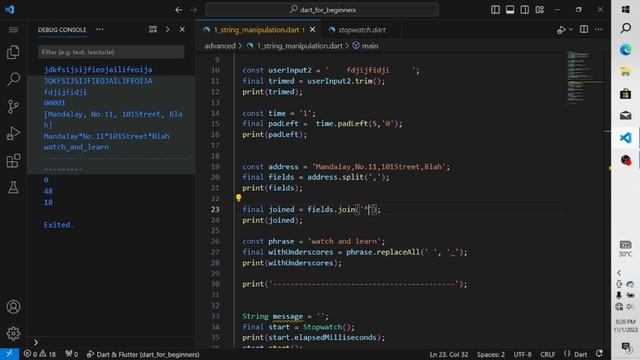This screenshot has width=640, height=360.
Task: Launch Microsoft Edge from taskbar
Action: coord(625,50)
